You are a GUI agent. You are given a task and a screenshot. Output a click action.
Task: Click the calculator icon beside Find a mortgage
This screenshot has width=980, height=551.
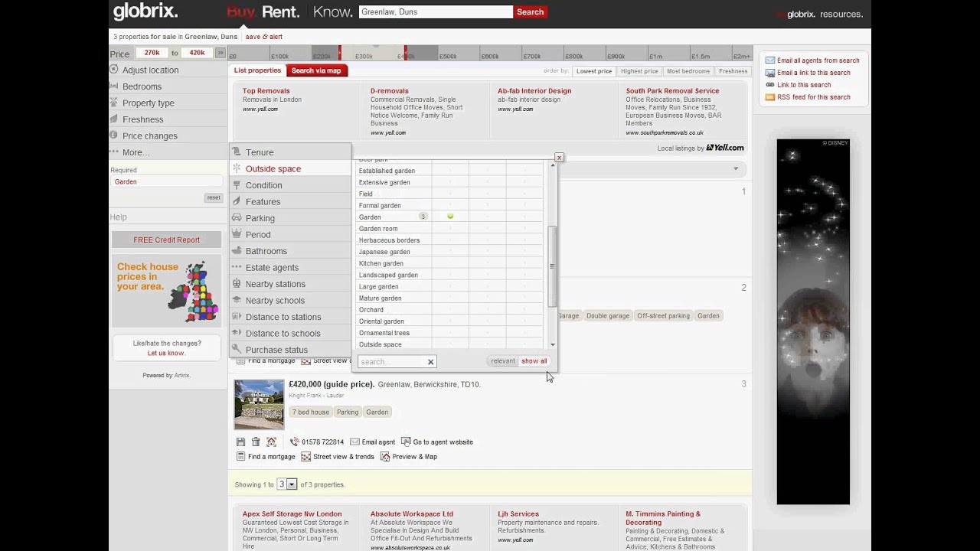[240, 457]
